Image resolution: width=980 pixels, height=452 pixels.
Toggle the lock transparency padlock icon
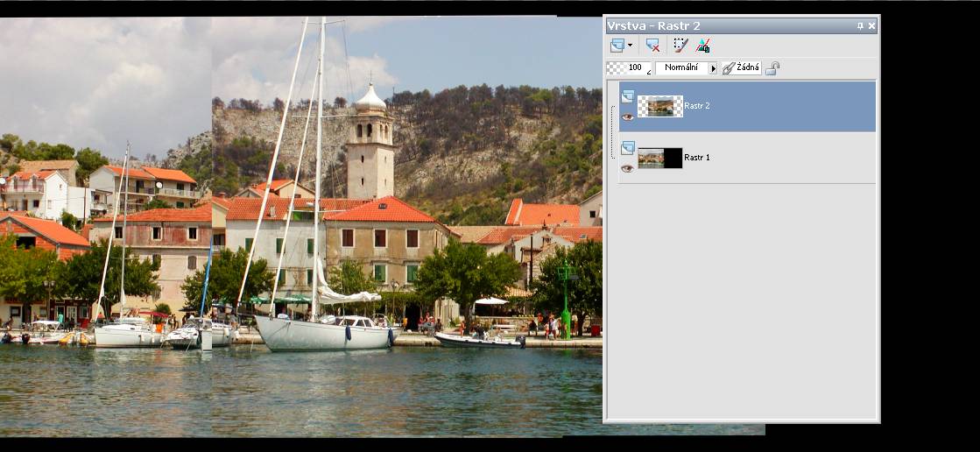[772, 67]
